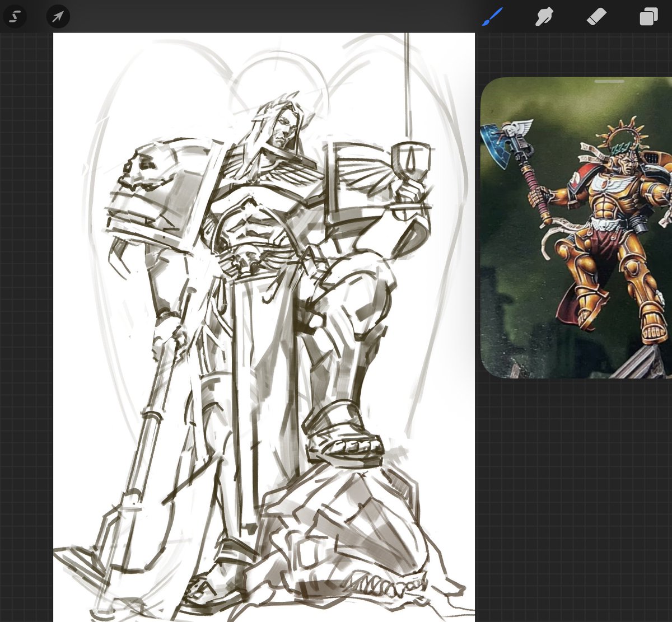The image size is (672, 622).
Task: Select the Brush tool
Action: [x=493, y=17]
